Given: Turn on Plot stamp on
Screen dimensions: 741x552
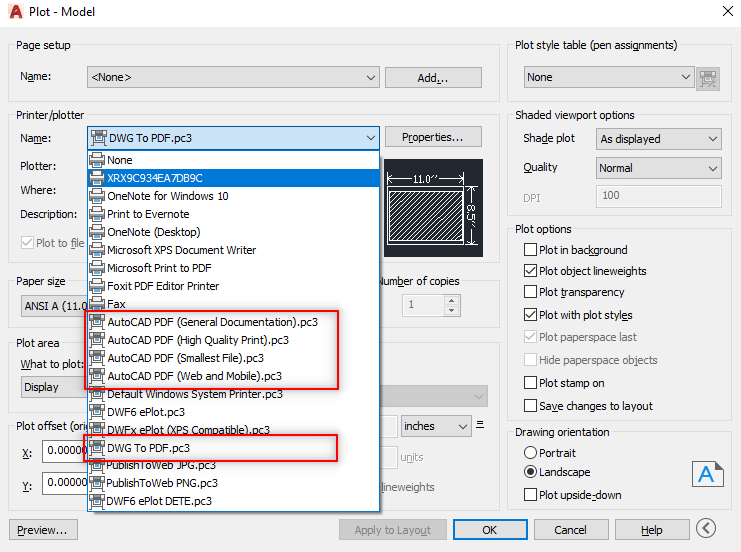Looking at the screenshot, I should tap(530, 383).
